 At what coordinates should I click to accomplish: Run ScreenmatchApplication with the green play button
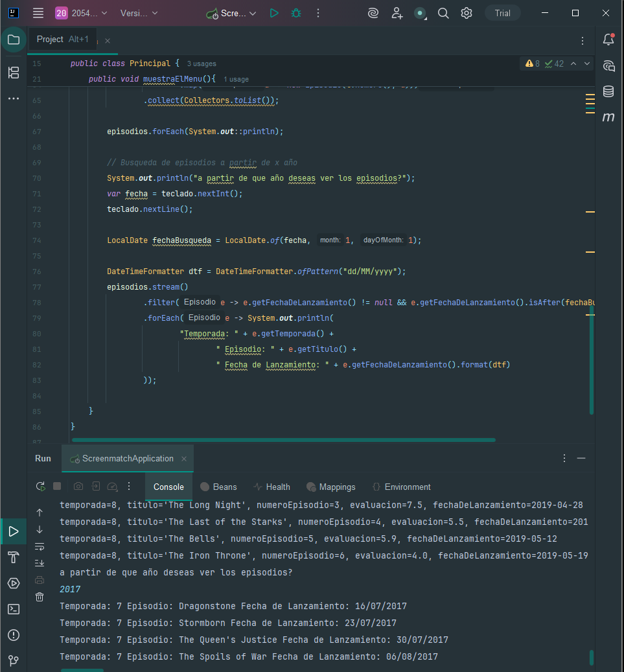tap(274, 14)
